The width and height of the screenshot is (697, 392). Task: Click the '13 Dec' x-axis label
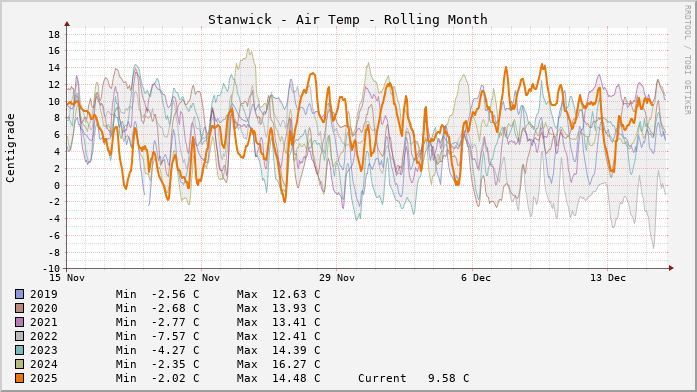coord(608,278)
